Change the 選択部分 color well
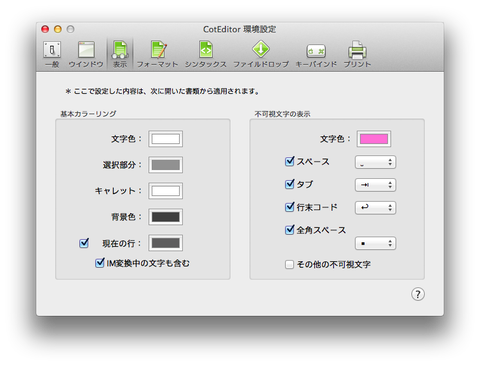This screenshot has width=480, height=366. (165, 165)
